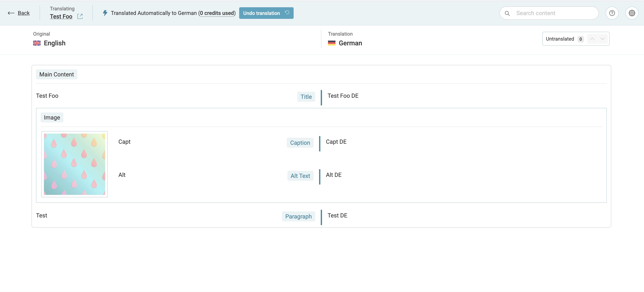Open the help question mark icon

[x=612, y=13]
